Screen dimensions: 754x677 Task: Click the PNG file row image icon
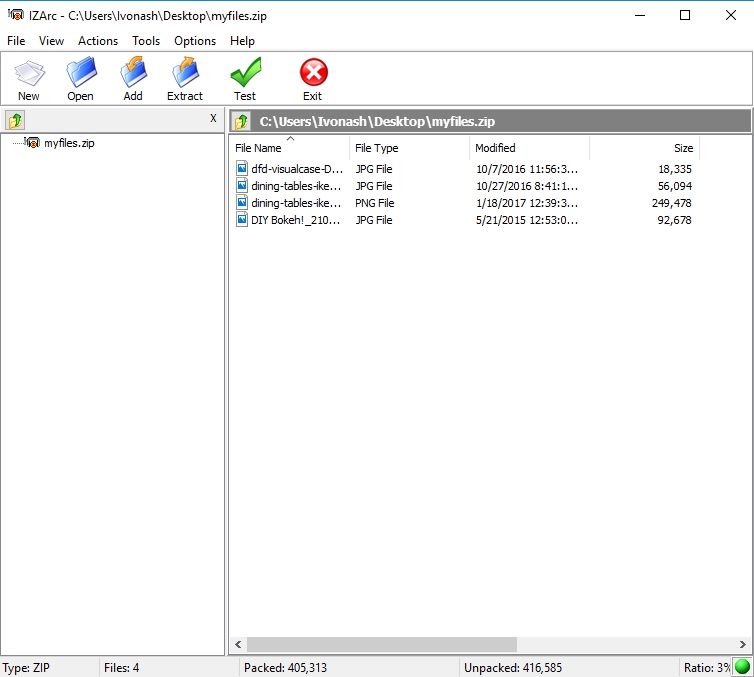click(x=242, y=202)
